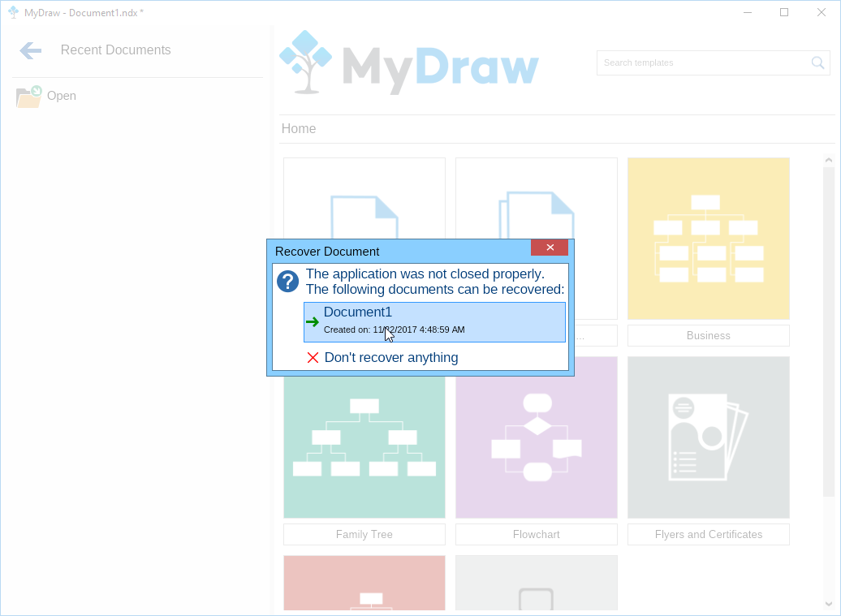Click the Business label button
The width and height of the screenshot is (841, 616).
709,336
